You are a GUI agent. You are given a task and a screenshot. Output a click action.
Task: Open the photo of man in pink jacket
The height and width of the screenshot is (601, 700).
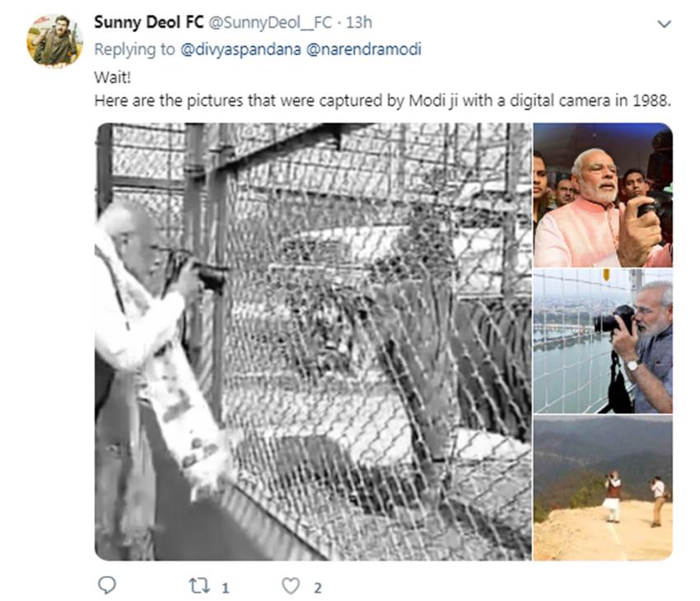pyautogui.click(x=603, y=195)
